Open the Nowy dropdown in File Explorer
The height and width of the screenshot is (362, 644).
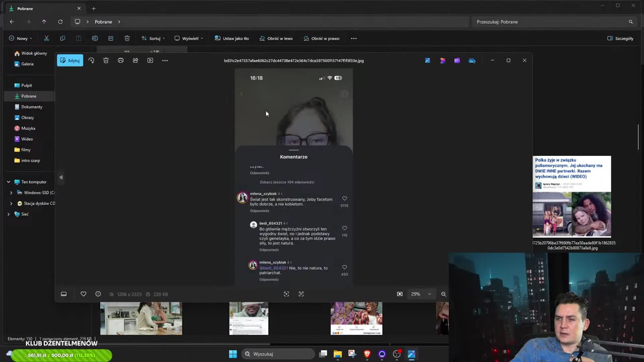coord(21,38)
